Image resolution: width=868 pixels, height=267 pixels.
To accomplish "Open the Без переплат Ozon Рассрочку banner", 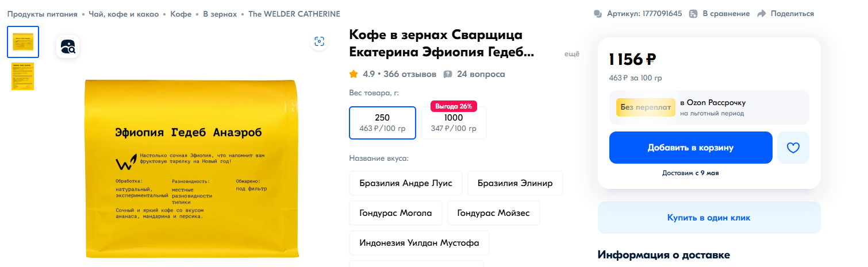I will tap(709, 107).
